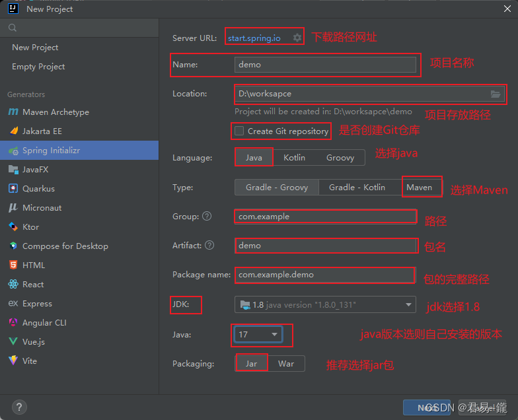Select Groovy as the language

340,157
